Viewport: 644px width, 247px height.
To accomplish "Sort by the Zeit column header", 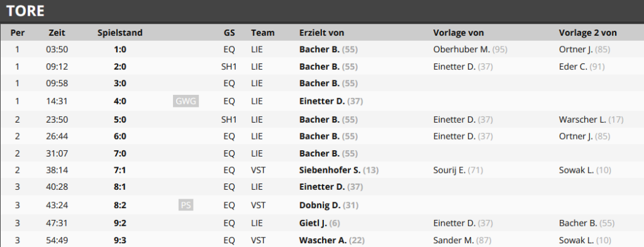I will pyautogui.click(x=57, y=33).
